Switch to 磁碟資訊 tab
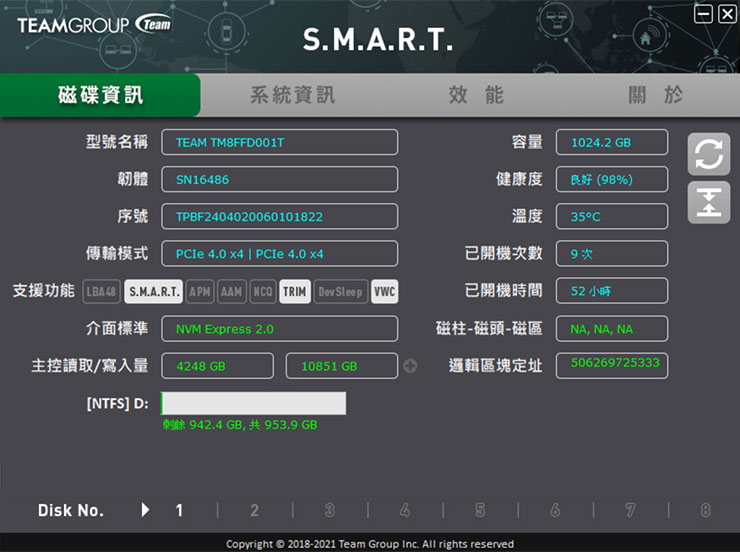Screen dimensions: 740x552 100,95
